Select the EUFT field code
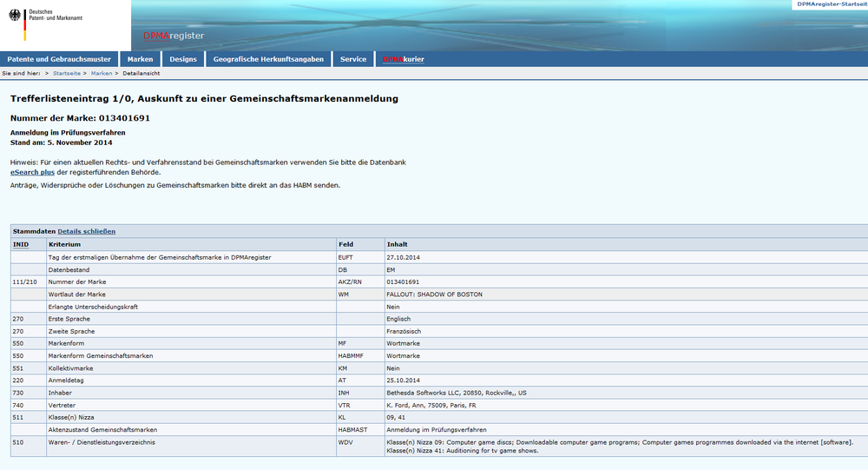The image size is (868, 470). tap(345, 258)
